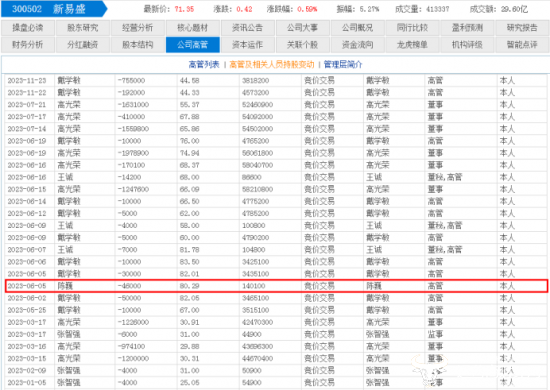Select the 盈利预测 tab

pos(468,28)
